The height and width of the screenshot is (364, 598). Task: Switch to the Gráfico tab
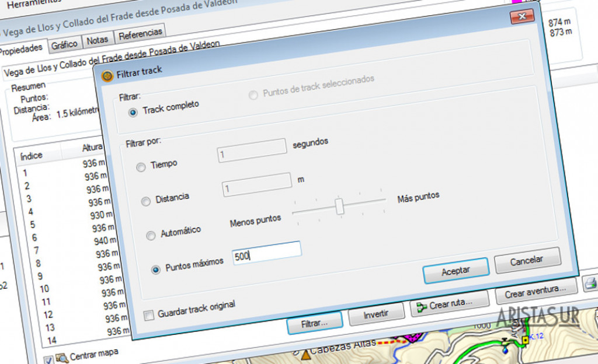[64, 44]
